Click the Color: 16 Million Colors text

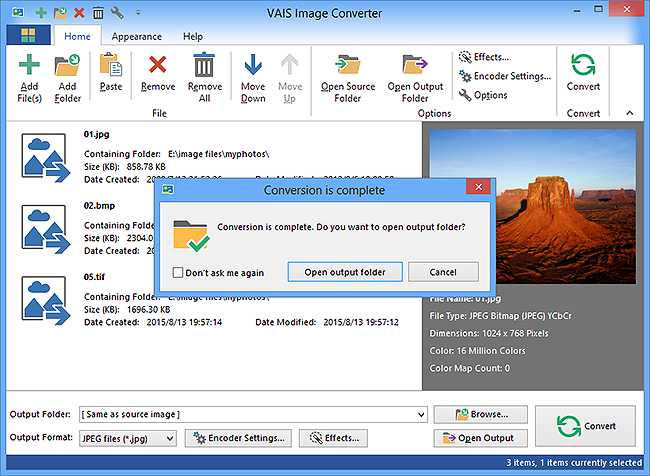(477, 351)
